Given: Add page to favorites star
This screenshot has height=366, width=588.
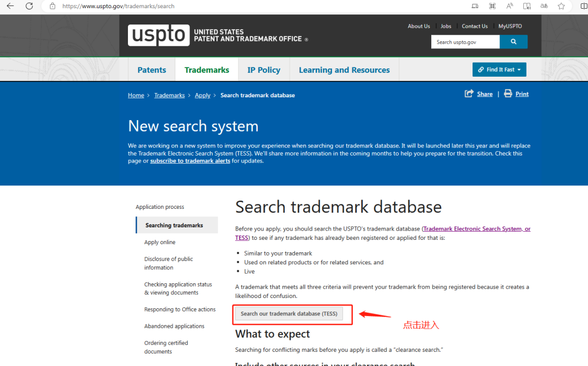Looking at the screenshot, I should click(x=561, y=6).
